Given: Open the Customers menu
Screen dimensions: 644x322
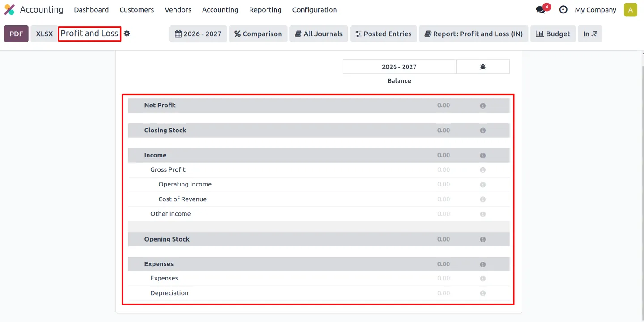Looking at the screenshot, I should click(137, 9).
